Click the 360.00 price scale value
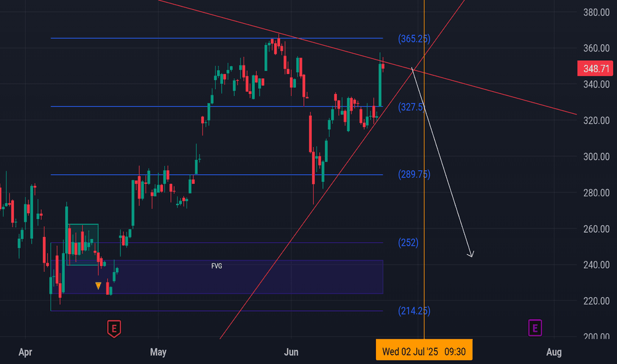This screenshot has height=364, width=617. coord(596,48)
